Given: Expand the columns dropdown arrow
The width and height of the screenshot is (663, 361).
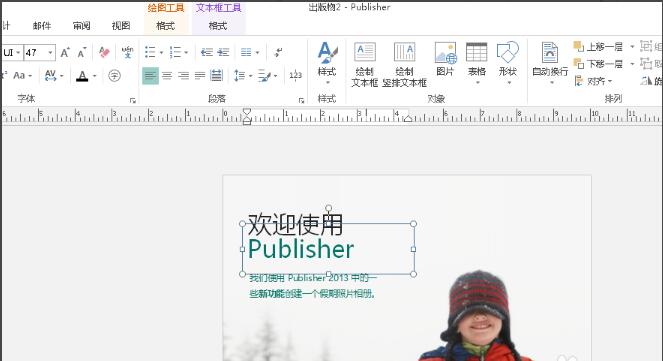Looking at the screenshot, I should [257, 53].
